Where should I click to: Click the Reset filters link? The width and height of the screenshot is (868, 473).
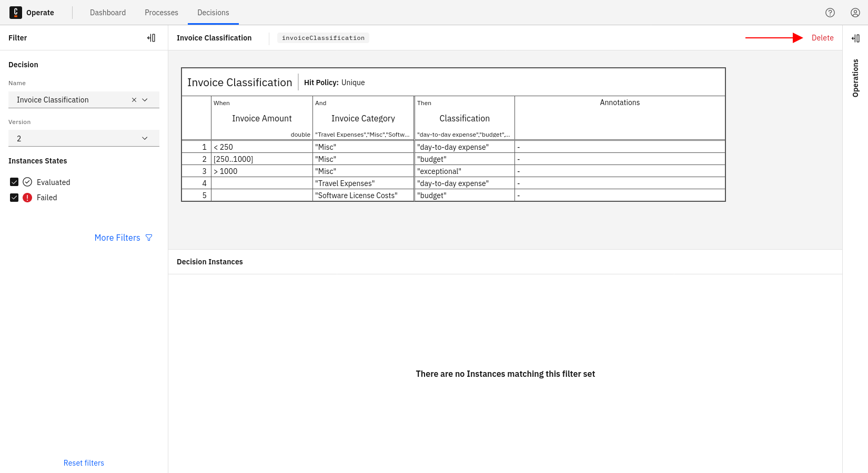(84, 463)
